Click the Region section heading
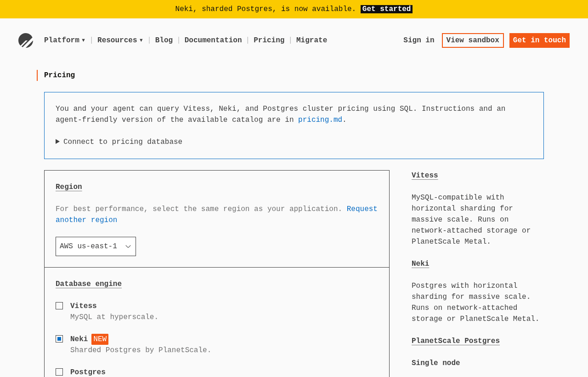The height and width of the screenshot is (377, 588). (69, 187)
